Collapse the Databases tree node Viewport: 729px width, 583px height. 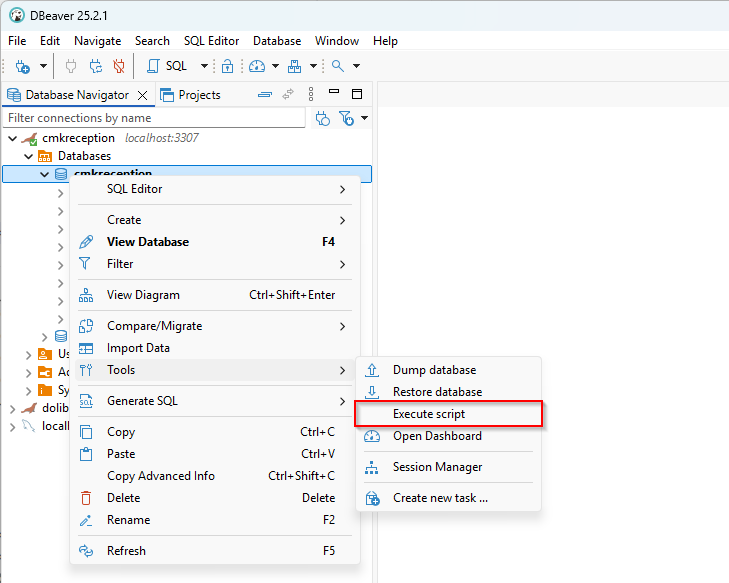28,156
